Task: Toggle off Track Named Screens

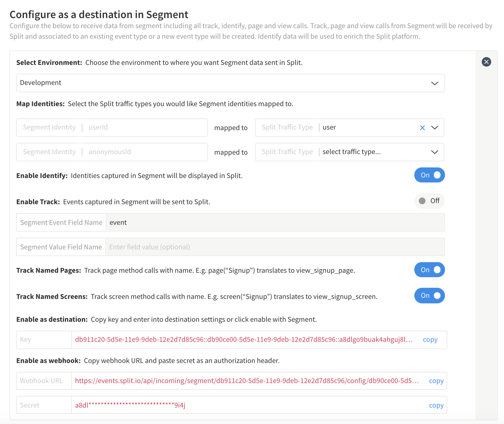Action: click(x=429, y=296)
